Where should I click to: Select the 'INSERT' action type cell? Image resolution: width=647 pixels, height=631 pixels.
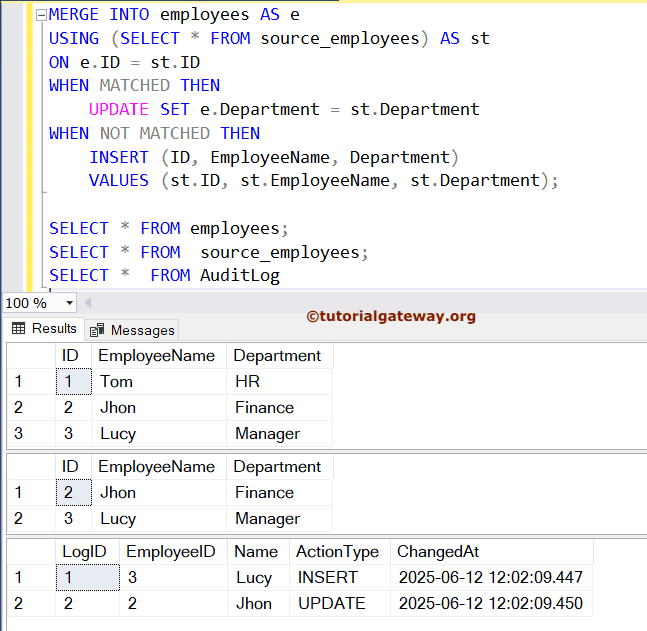coord(340,577)
